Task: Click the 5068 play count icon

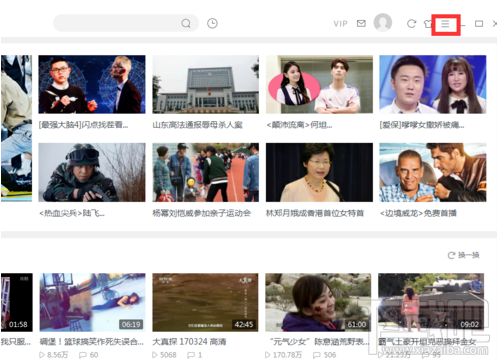Action: click(155, 355)
